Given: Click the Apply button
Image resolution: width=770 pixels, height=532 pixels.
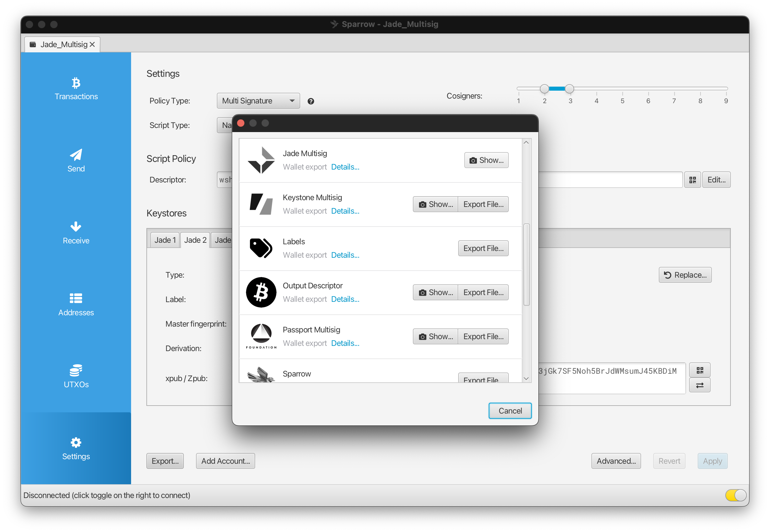Looking at the screenshot, I should (712, 461).
